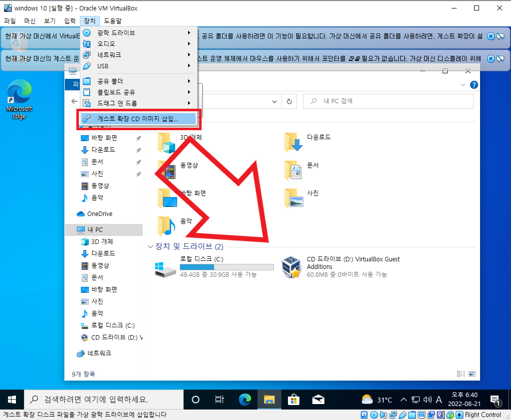511x420 pixels.
Task: Select 게스트 확장 CD 이미지 삽입 menu item
Action: 139,119
